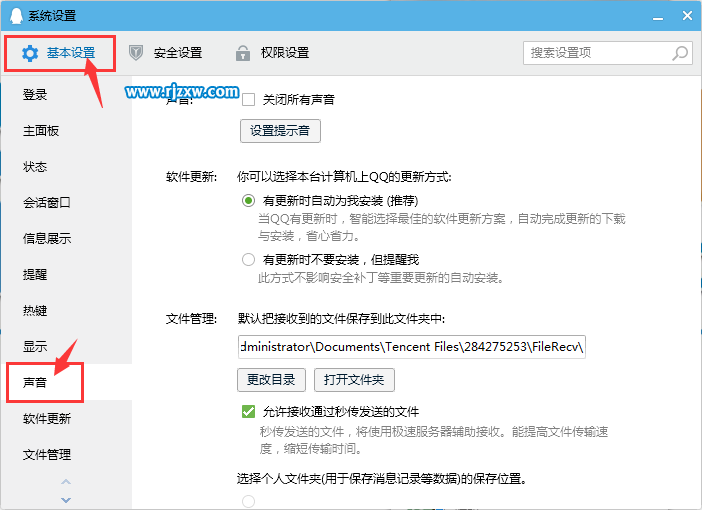
Task: Click the FileRecv folder path field
Action: (412, 347)
